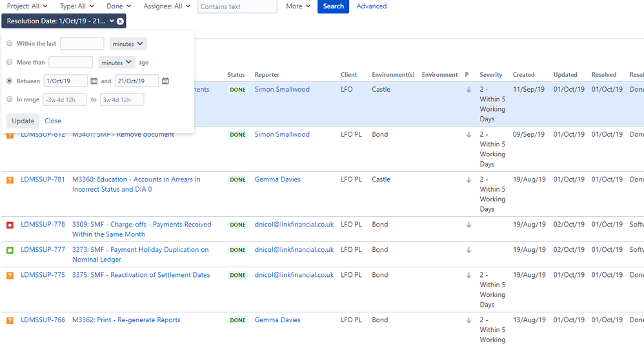Click priority arrow in LDMSSUP-781 row

468,180
